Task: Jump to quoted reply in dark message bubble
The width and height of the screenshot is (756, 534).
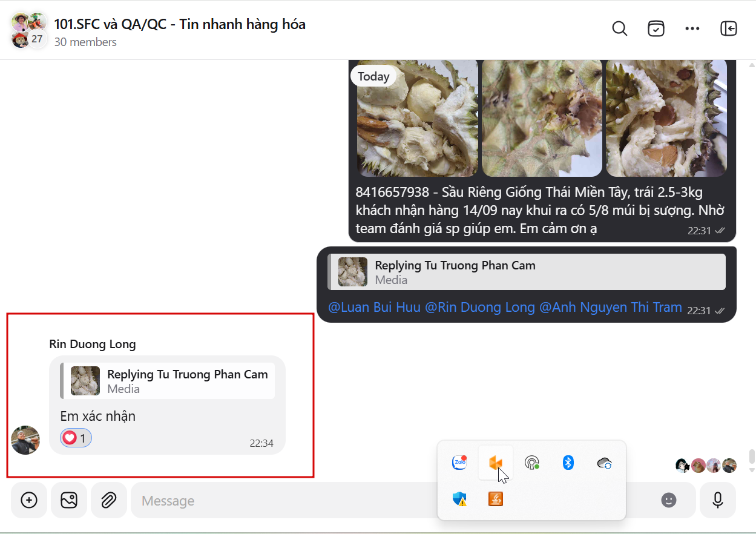Action: point(527,272)
